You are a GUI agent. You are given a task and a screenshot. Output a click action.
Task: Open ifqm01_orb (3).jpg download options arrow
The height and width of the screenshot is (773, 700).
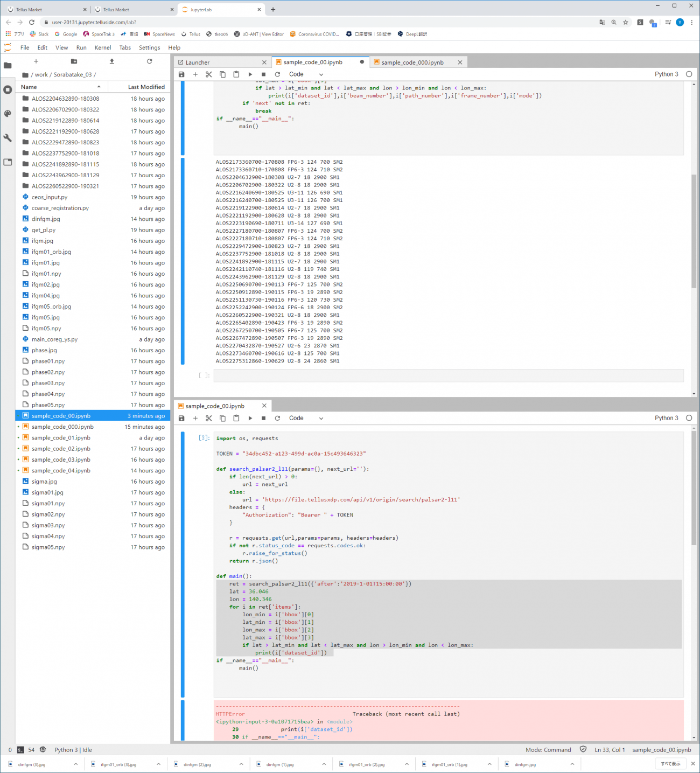[x=158, y=764]
